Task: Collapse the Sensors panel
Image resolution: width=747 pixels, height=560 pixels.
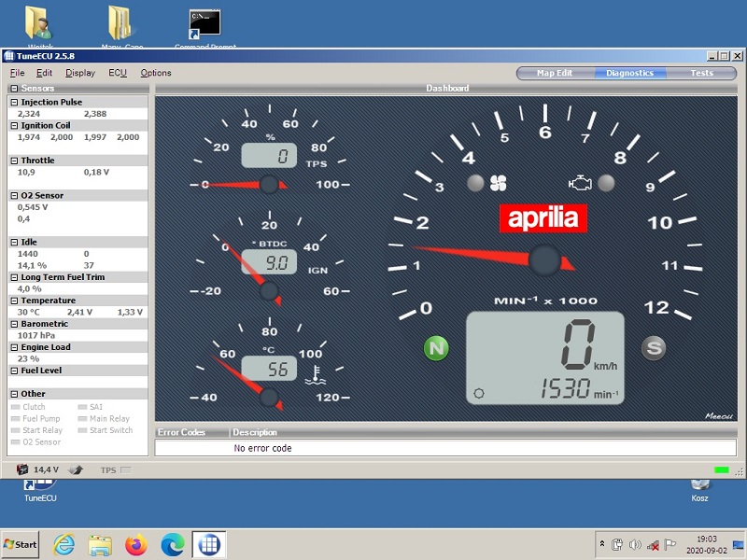Action: pyautogui.click(x=14, y=88)
